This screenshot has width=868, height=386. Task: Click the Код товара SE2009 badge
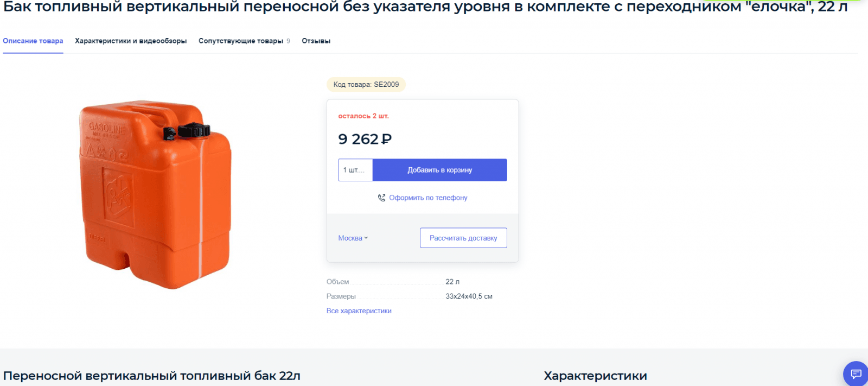pos(366,84)
